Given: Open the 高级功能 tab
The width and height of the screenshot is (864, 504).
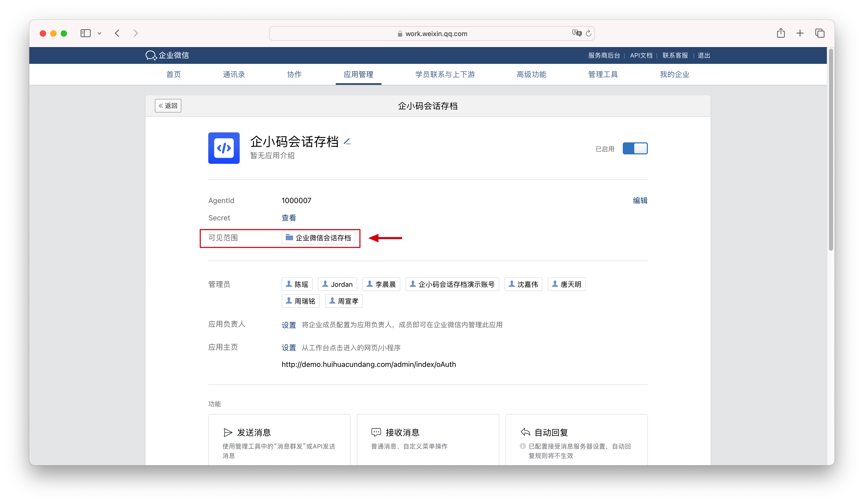Looking at the screenshot, I should pos(531,74).
